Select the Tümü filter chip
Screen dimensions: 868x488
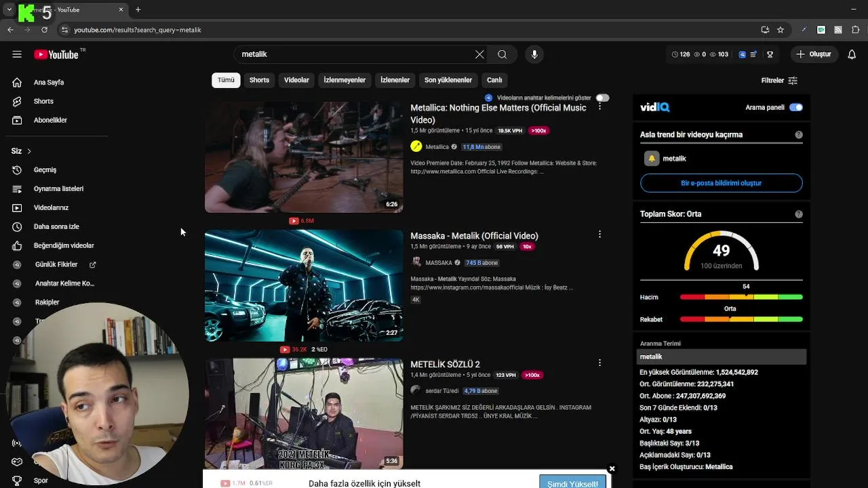coord(226,80)
